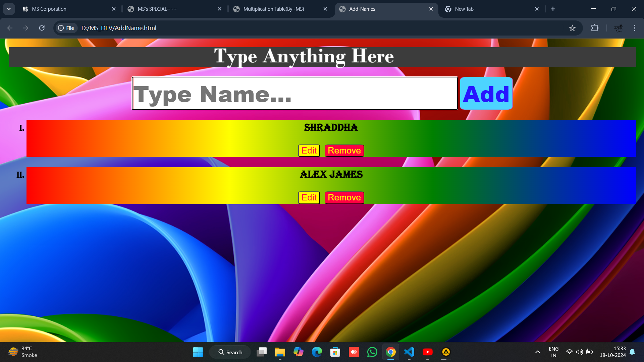
Task: Close the MS's SPECIAL~~~ tab
Action: click(x=219, y=9)
